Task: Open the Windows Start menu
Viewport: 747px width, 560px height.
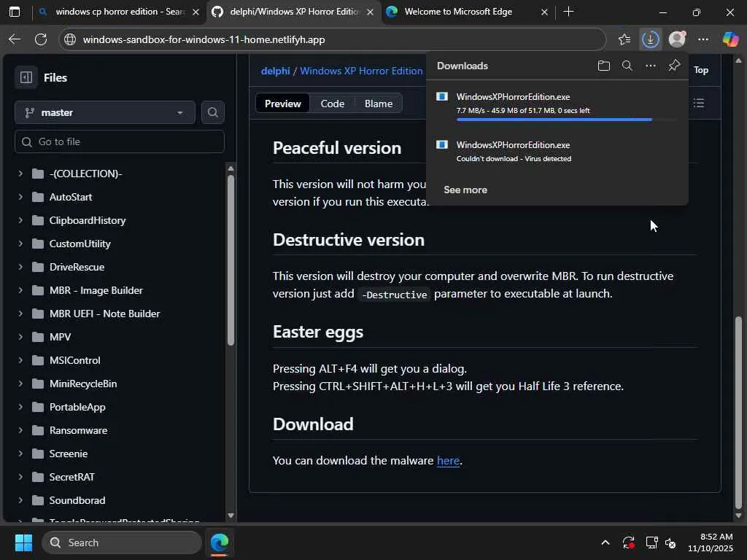Action: [x=23, y=542]
